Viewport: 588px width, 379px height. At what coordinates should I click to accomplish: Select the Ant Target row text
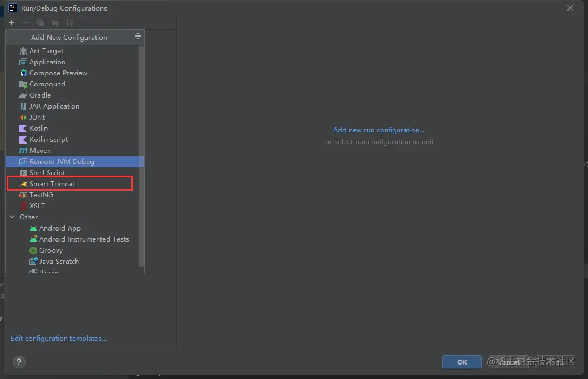pos(47,51)
